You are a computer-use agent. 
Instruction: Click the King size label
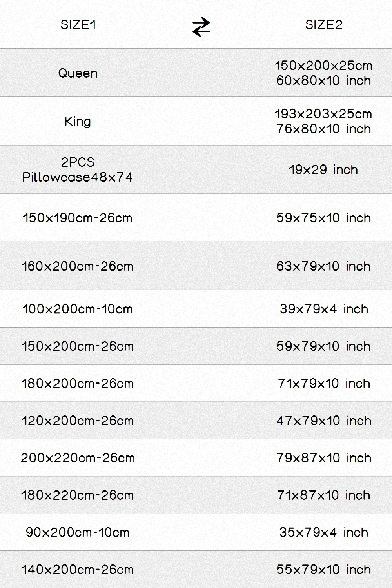click(78, 121)
